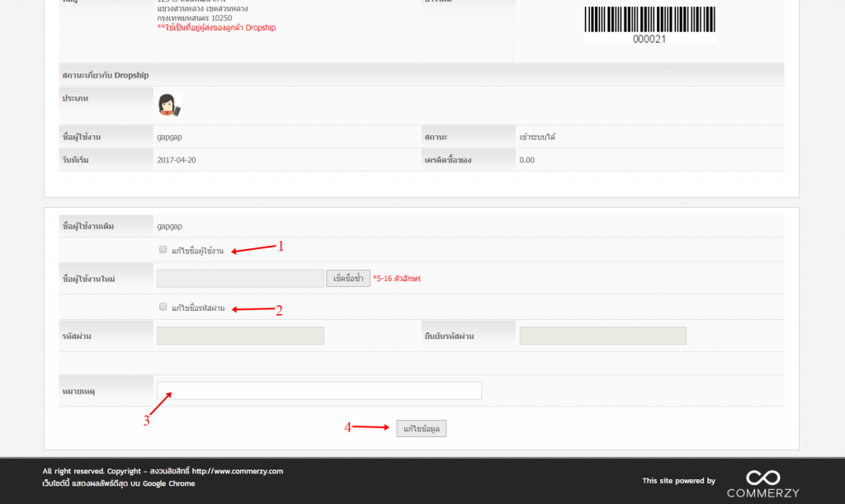The height and width of the screenshot is (504, 845).
Task: Click the รหัสผ่าน password field
Action: 240,336
